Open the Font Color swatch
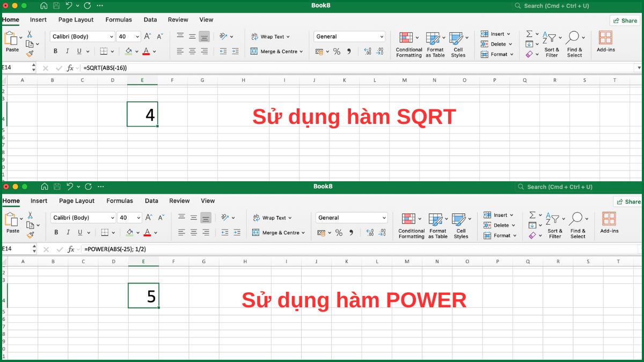The height and width of the screenshot is (362, 644). [x=146, y=51]
